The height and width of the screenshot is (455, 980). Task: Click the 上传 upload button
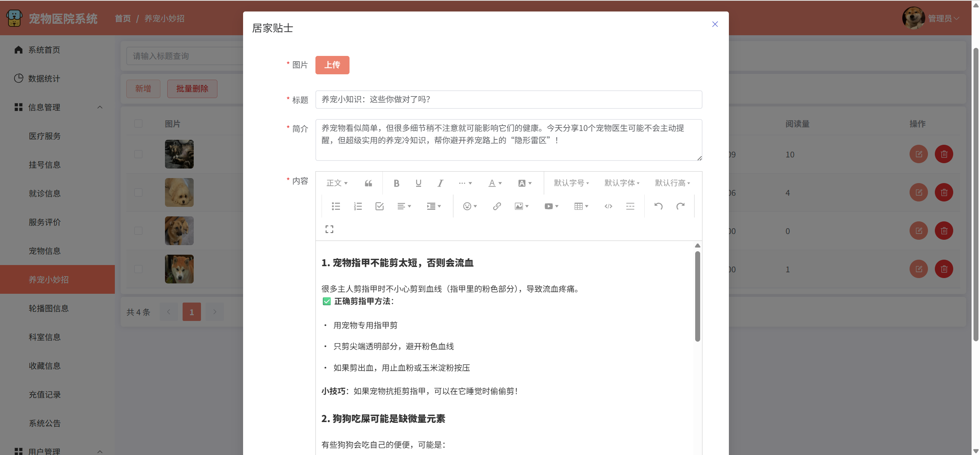click(x=332, y=65)
